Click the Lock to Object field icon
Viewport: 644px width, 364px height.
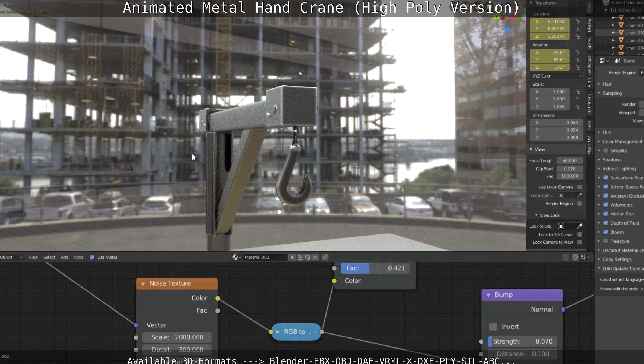click(561, 226)
